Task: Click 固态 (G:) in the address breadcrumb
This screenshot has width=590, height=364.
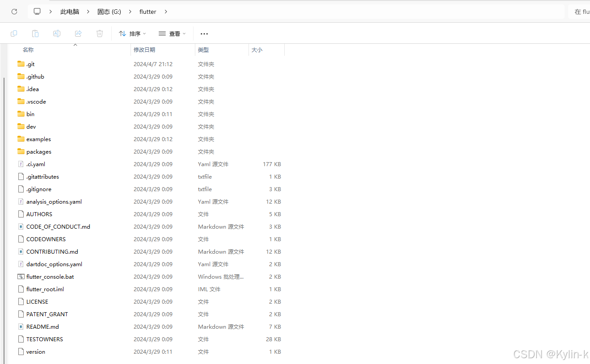Action: 109,12
